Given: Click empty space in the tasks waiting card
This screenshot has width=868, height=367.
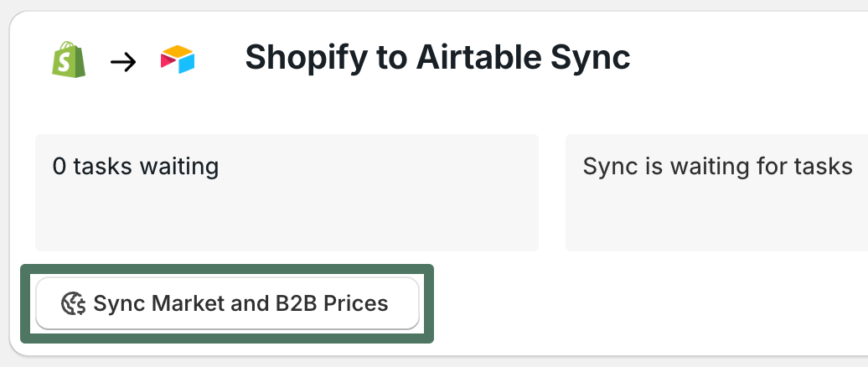Looking at the screenshot, I should [x=285, y=214].
